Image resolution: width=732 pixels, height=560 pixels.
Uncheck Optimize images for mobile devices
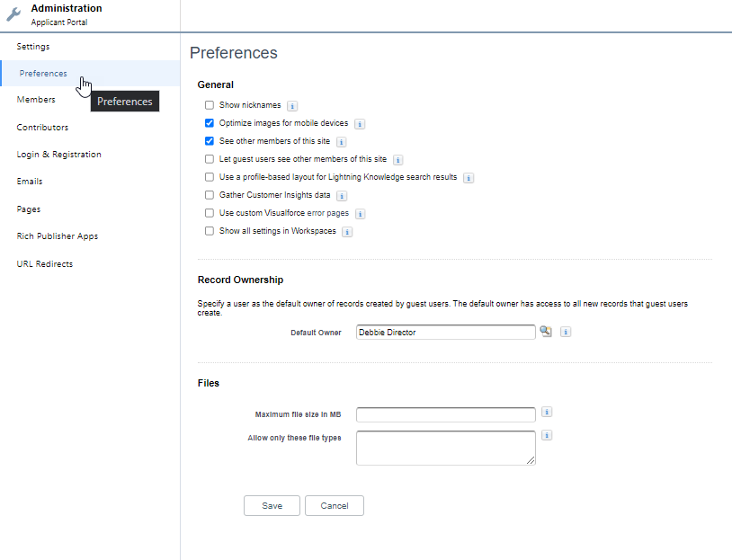point(210,123)
